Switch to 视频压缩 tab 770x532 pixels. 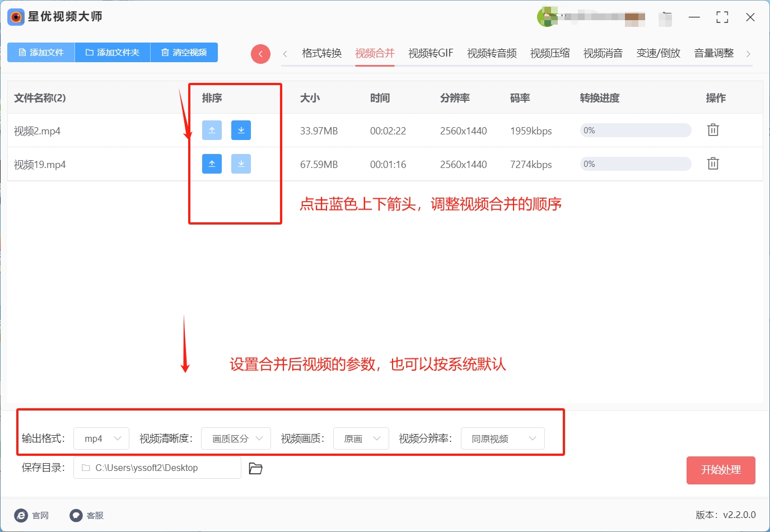click(550, 53)
